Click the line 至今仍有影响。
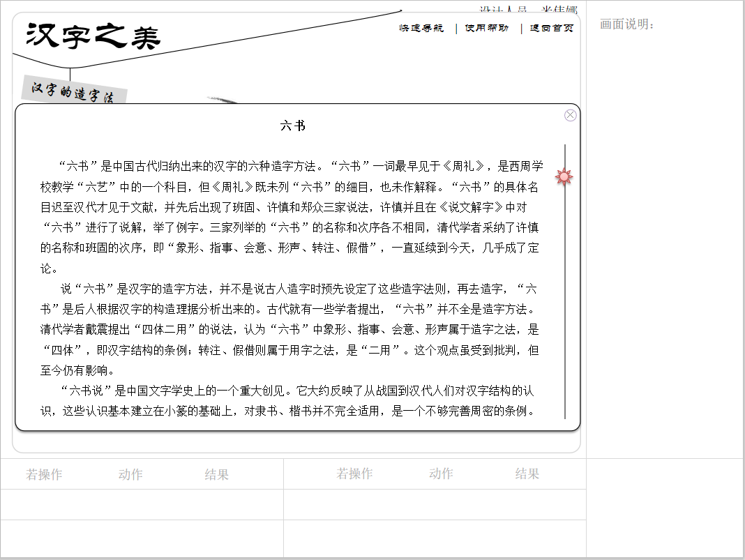The image size is (745, 560). pyautogui.click(x=77, y=370)
